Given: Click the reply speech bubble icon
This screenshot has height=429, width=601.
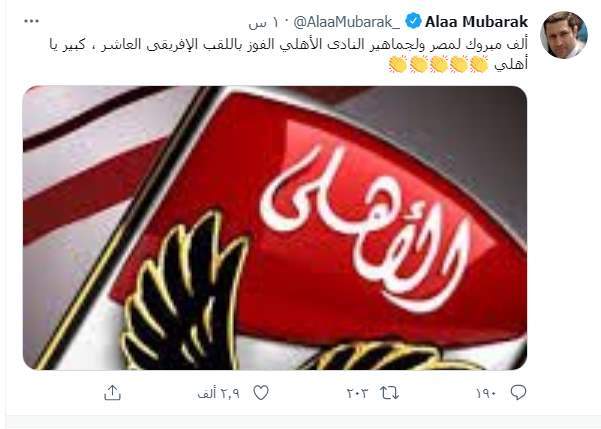Looking at the screenshot, I should [x=518, y=393].
